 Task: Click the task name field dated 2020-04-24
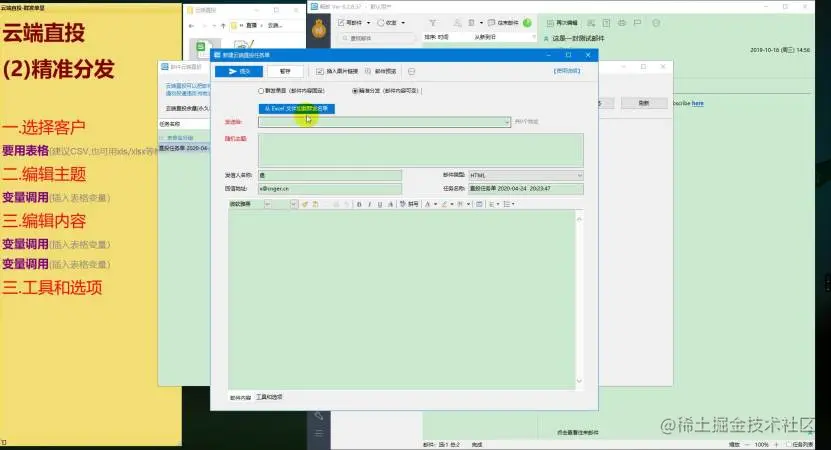(526, 188)
